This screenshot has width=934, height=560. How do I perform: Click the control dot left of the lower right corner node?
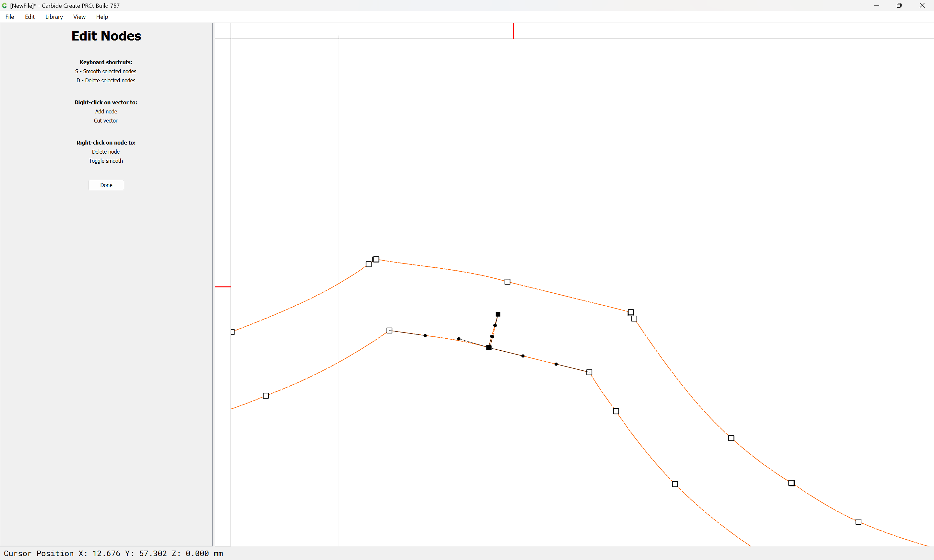point(556,364)
